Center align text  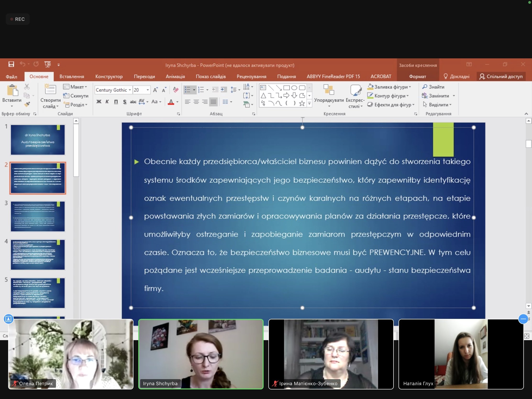[x=196, y=102]
